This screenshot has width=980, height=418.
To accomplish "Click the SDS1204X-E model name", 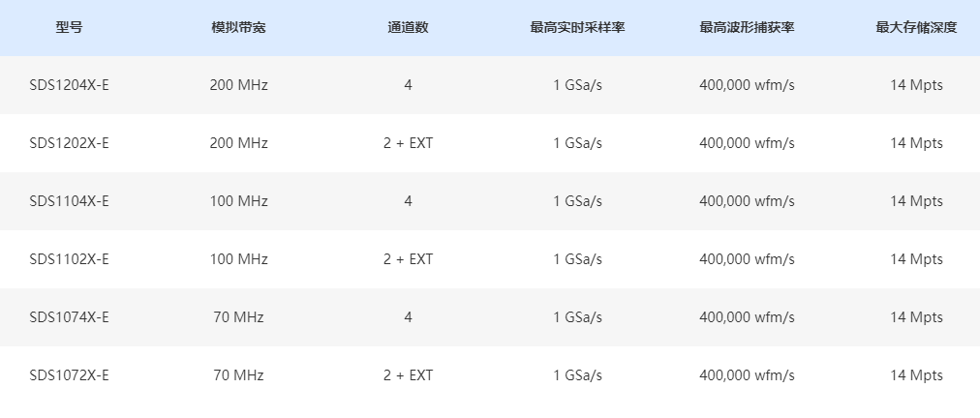I will click(x=69, y=85).
